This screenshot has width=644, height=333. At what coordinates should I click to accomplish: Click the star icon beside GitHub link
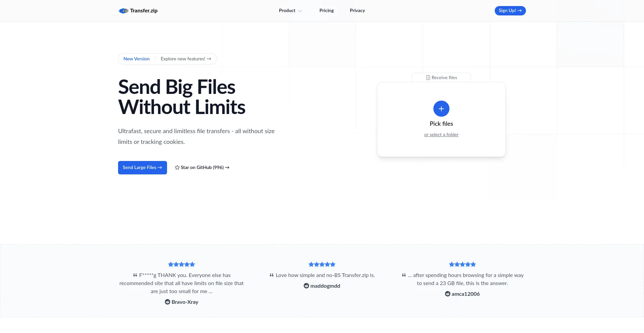point(177,168)
